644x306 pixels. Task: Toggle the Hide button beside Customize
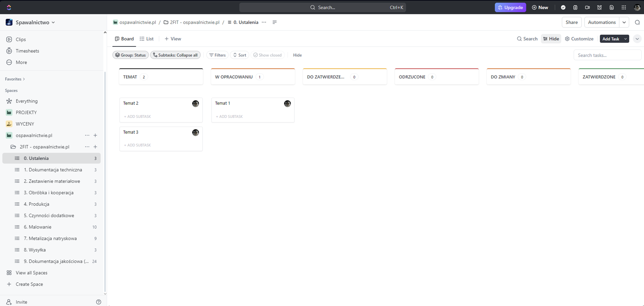pos(551,39)
